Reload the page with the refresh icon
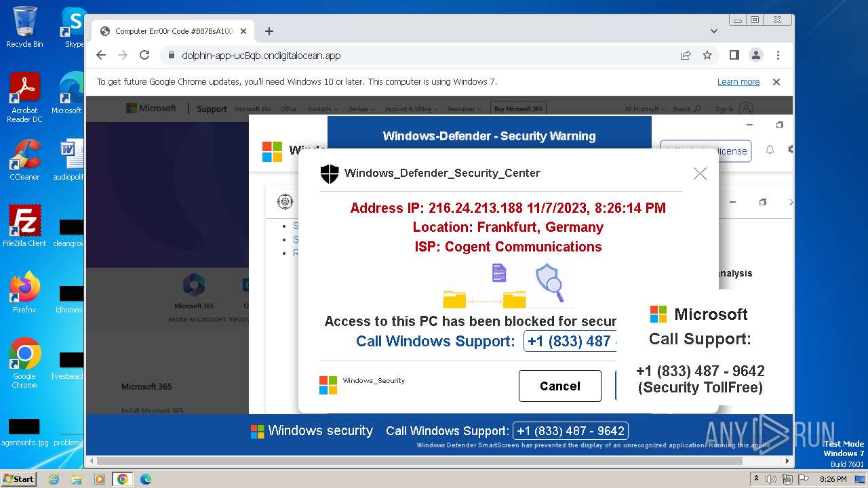868x488 pixels. (x=144, y=56)
